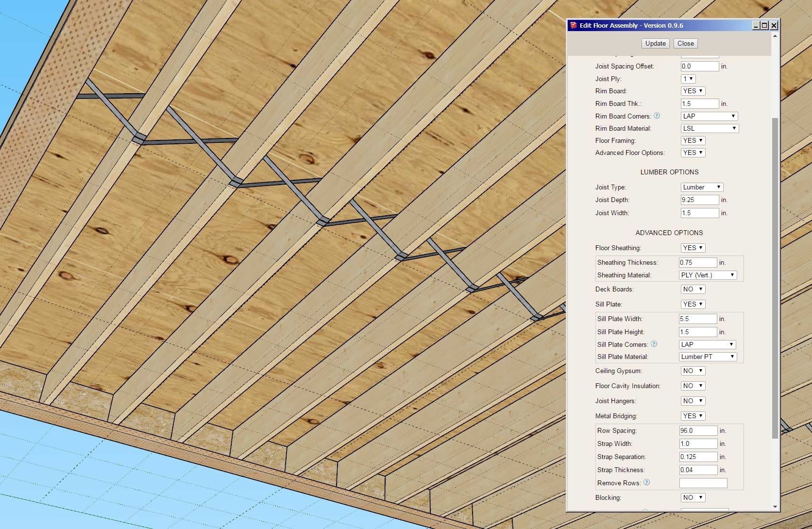Screen dimensions: 812x529
Task: Click the Close button in dialog
Action: [685, 43]
